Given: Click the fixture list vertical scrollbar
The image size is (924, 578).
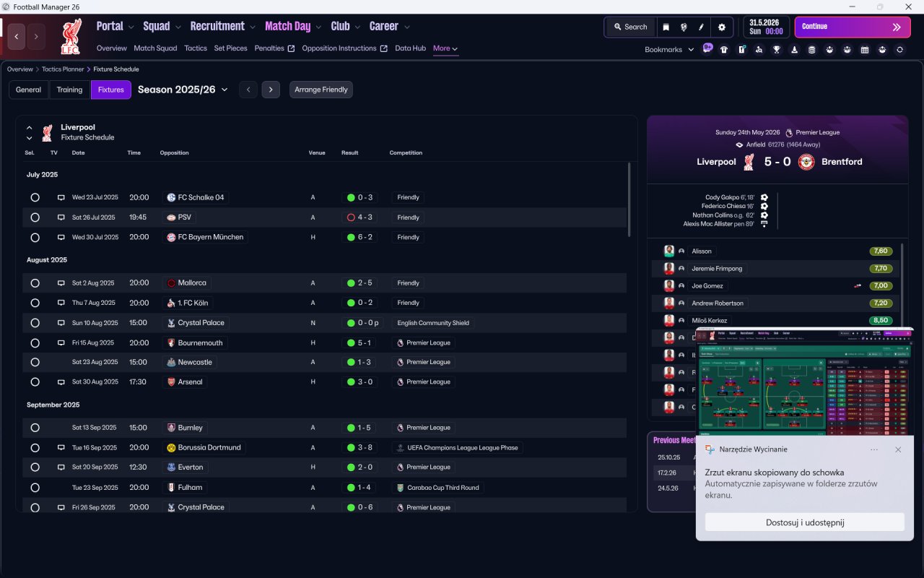Looking at the screenshot, I should (629, 199).
